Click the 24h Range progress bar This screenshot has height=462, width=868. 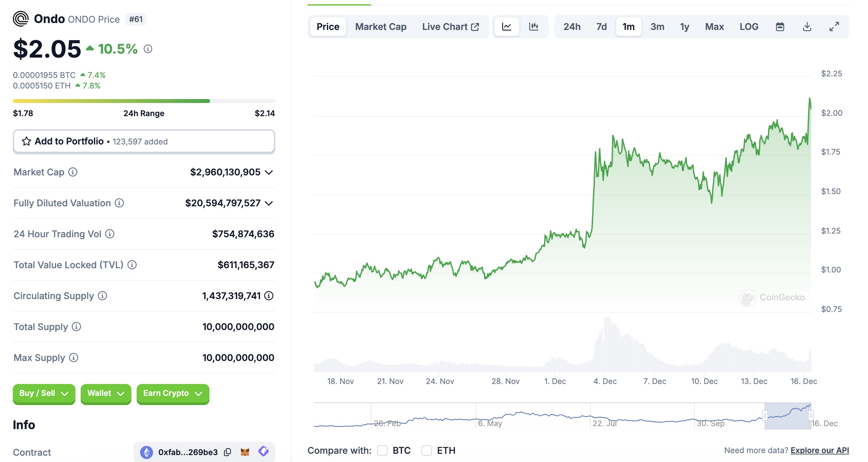coord(144,101)
